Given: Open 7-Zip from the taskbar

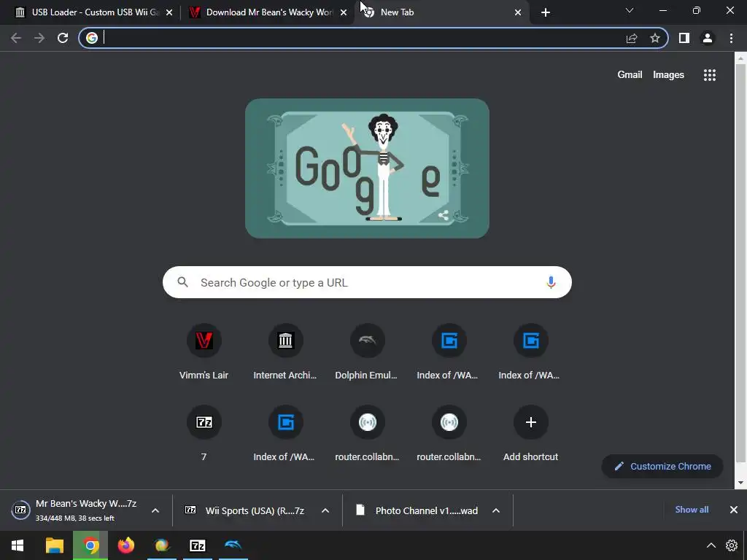Looking at the screenshot, I should pyautogui.click(x=197, y=545).
